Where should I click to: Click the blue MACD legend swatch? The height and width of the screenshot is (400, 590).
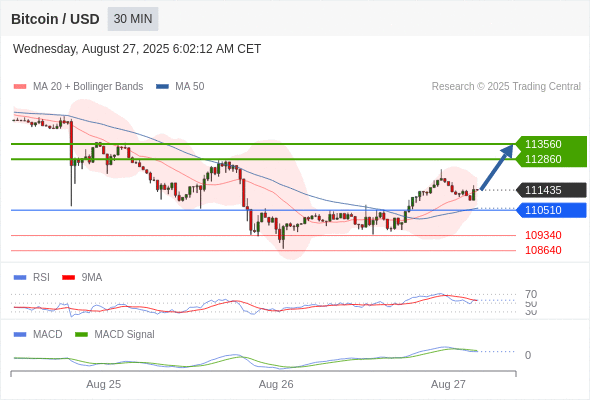point(20,335)
